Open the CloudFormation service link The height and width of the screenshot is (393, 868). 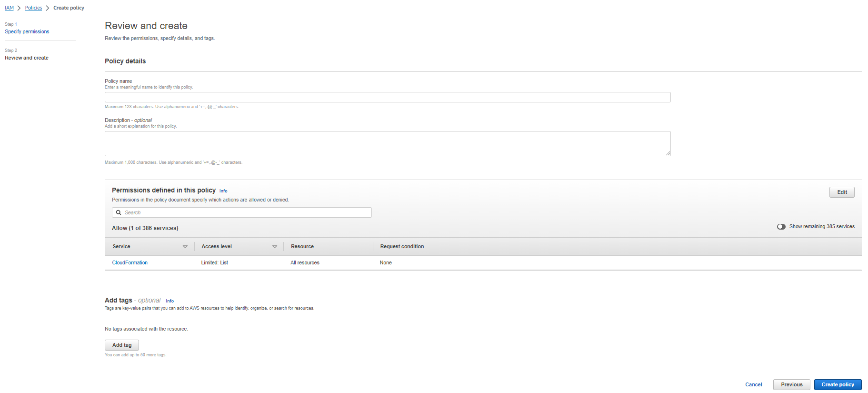[x=130, y=263]
